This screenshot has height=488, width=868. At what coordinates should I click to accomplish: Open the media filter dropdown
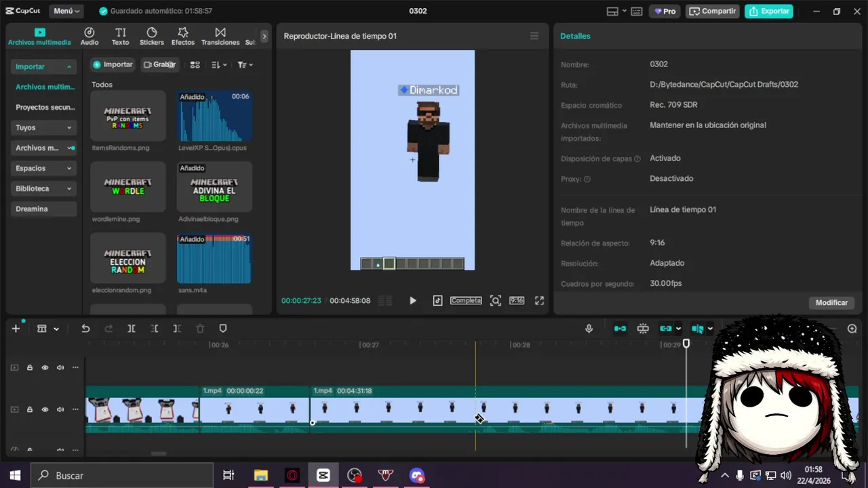coord(245,64)
